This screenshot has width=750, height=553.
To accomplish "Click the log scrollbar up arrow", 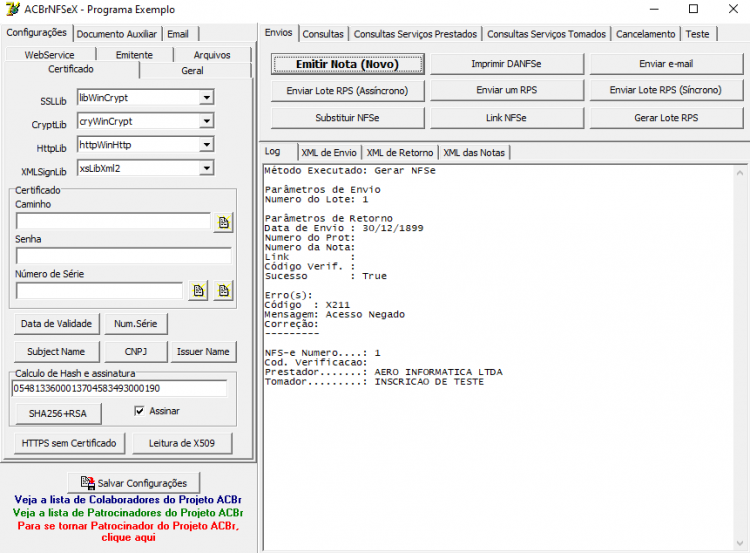I will click(740, 173).
